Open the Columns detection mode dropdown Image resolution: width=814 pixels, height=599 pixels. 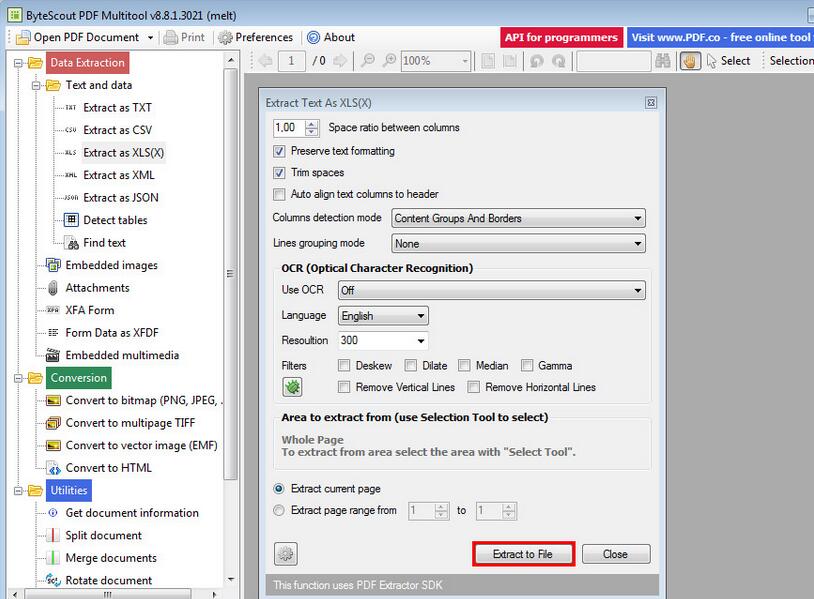pyautogui.click(x=518, y=219)
